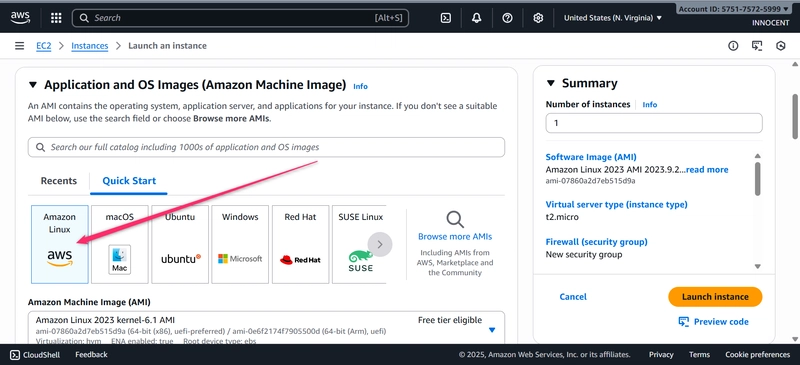Open Firewall (security group) link
The image size is (800, 365).
click(x=596, y=242)
